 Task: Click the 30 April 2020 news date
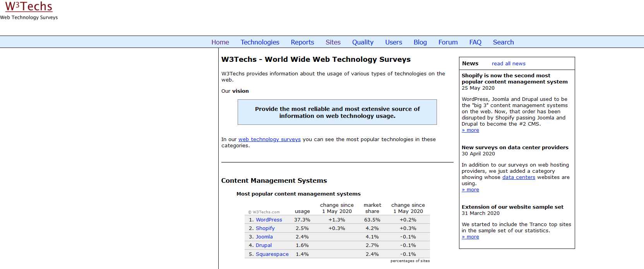(x=478, y=153)
